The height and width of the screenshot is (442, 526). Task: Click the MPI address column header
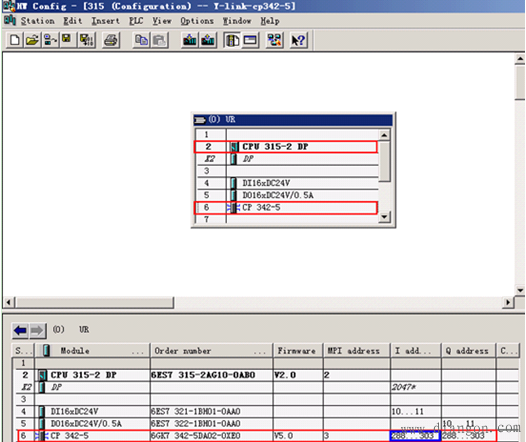357,351
